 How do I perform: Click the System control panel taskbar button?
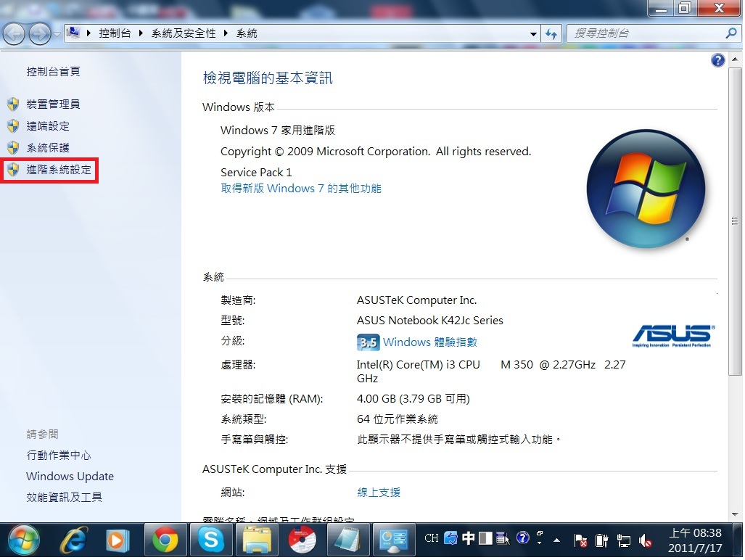click(393, 540)
